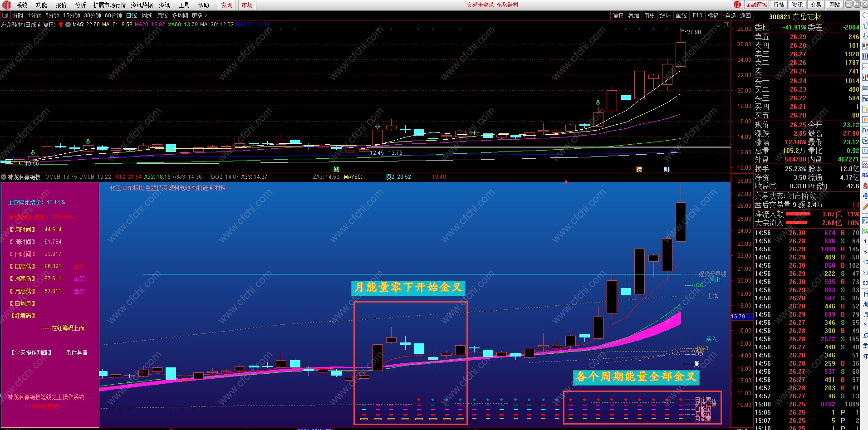Click the up arrow icon in the right strip
The image size is (868, 430).
point(865,25)
